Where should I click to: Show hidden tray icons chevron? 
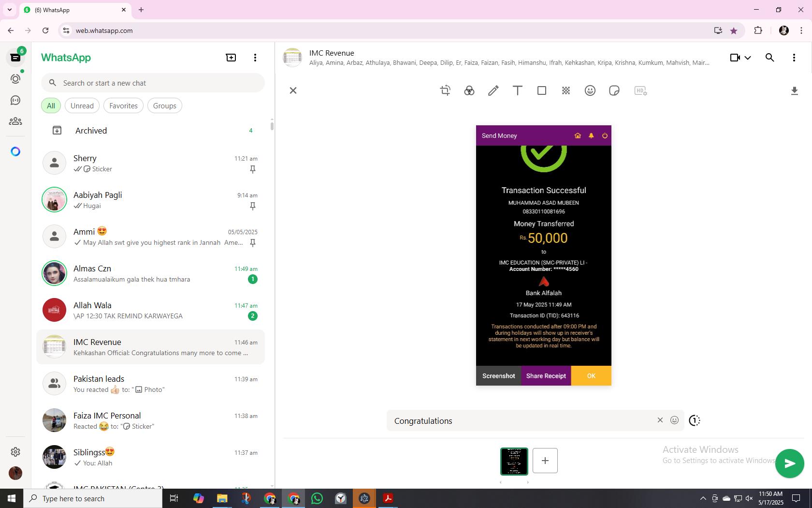point(703,498)
